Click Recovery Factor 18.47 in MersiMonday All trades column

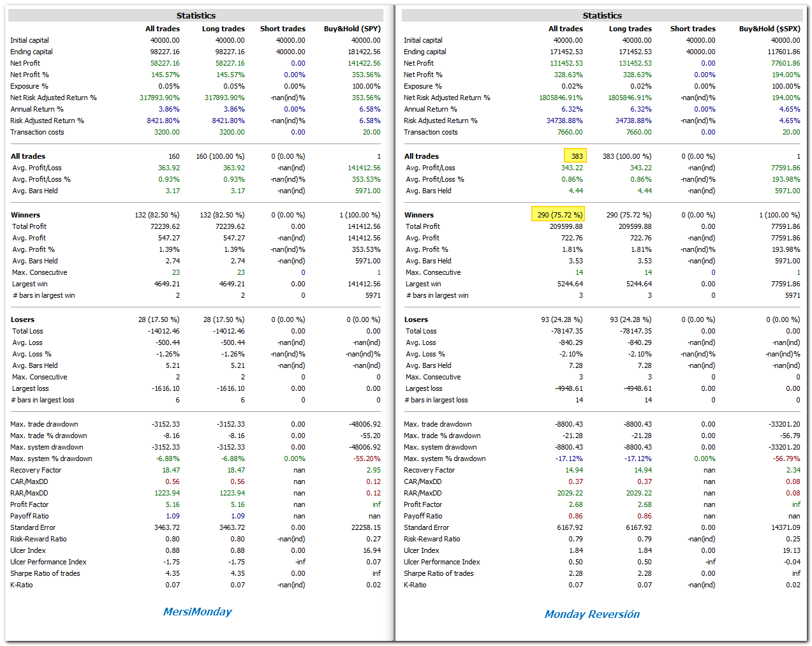click(x=171, y=470)
